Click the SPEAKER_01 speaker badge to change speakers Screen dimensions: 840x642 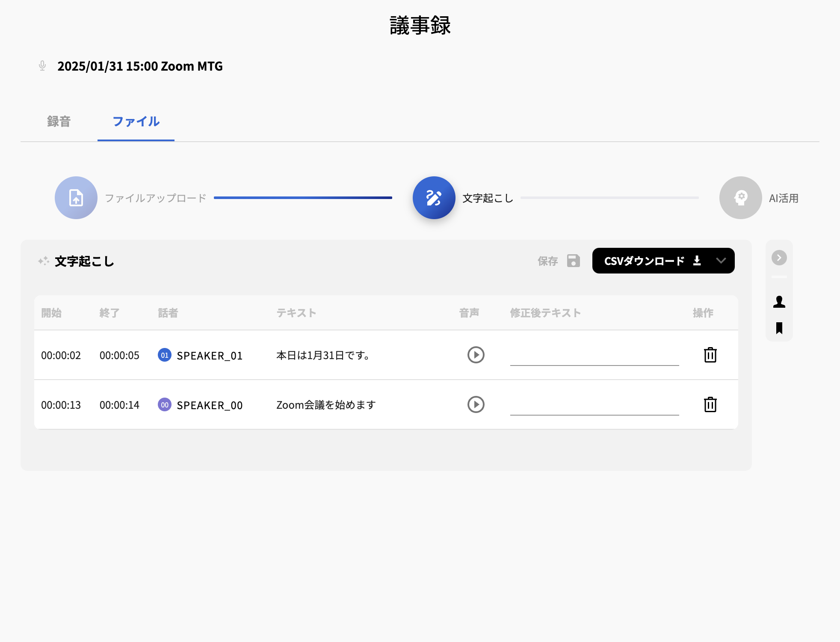164,355
